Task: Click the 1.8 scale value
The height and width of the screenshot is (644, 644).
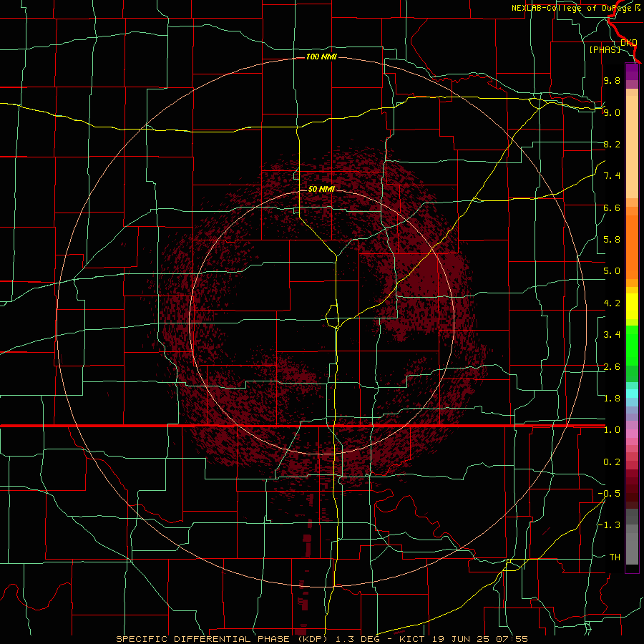Action: (x=612, y=399)
